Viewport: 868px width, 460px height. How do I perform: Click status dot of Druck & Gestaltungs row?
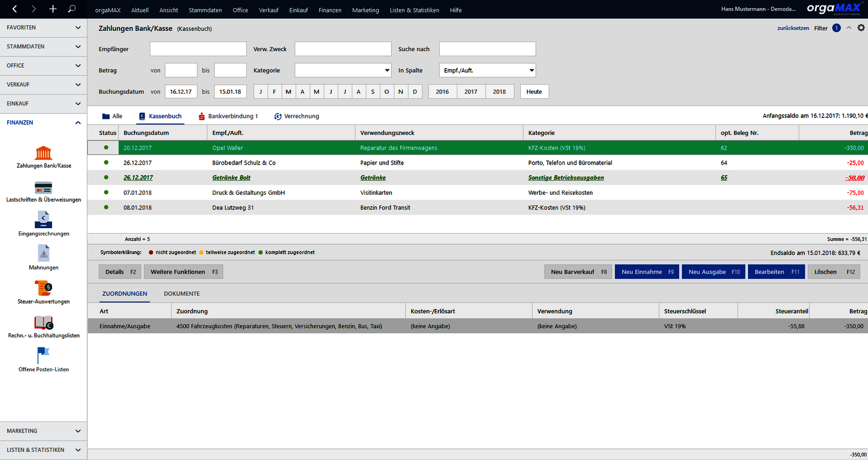(x=106, y=193)
